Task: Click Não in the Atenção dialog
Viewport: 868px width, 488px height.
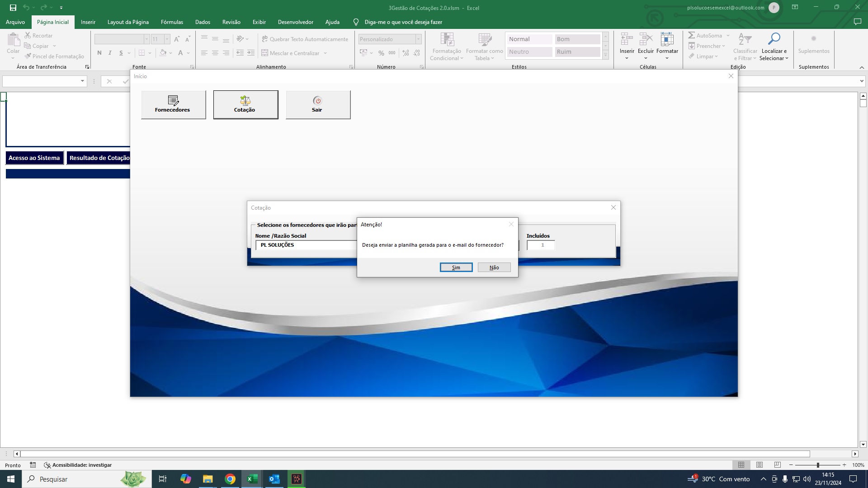Action: [494, 267]
